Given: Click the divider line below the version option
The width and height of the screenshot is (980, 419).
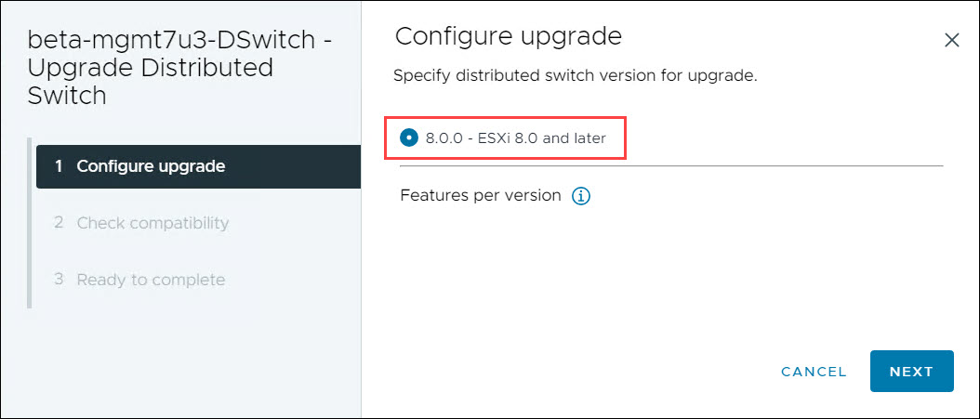Looking at the screenshot, I should 671,166.
